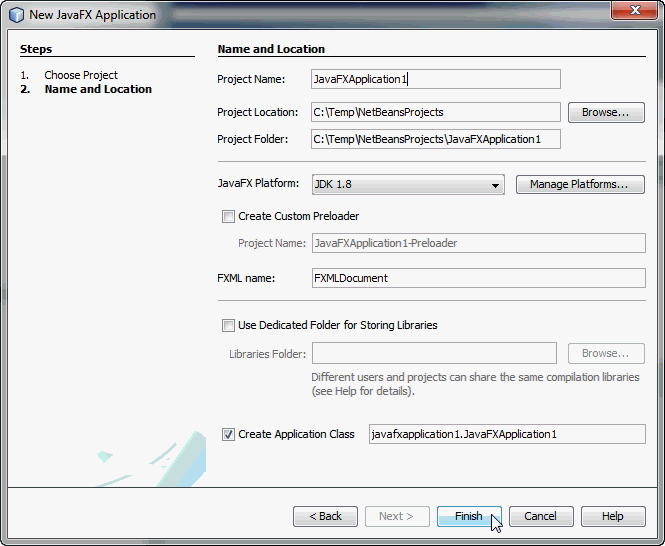The width and height of the screenshot is (665, 546).
Task: Click the FXML name field FXMLDocument
Action: pyautogui.click(x=479, y=278)
